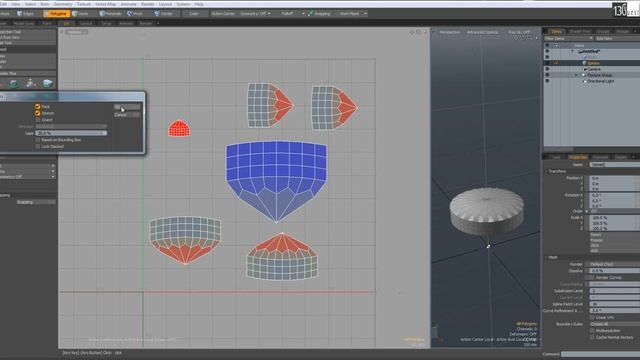The image size is (640, 360).
Task: Select Polygons selection mode button
Action: point(56,13)
